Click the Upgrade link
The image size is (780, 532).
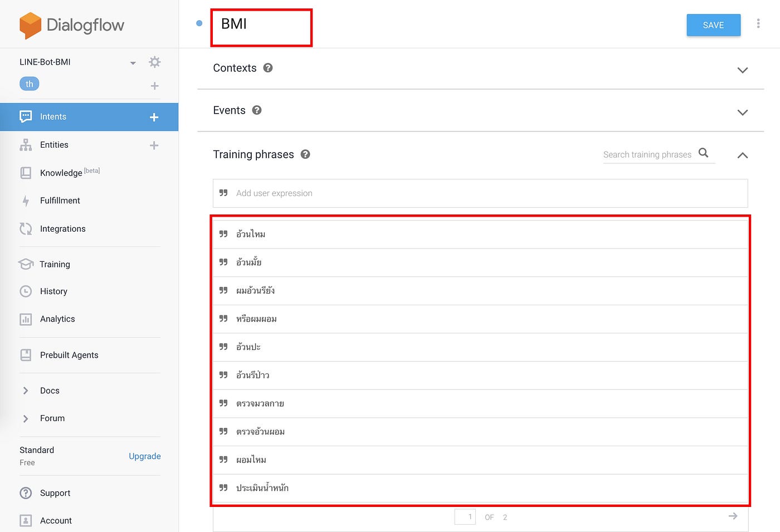[x=144, y=456]
